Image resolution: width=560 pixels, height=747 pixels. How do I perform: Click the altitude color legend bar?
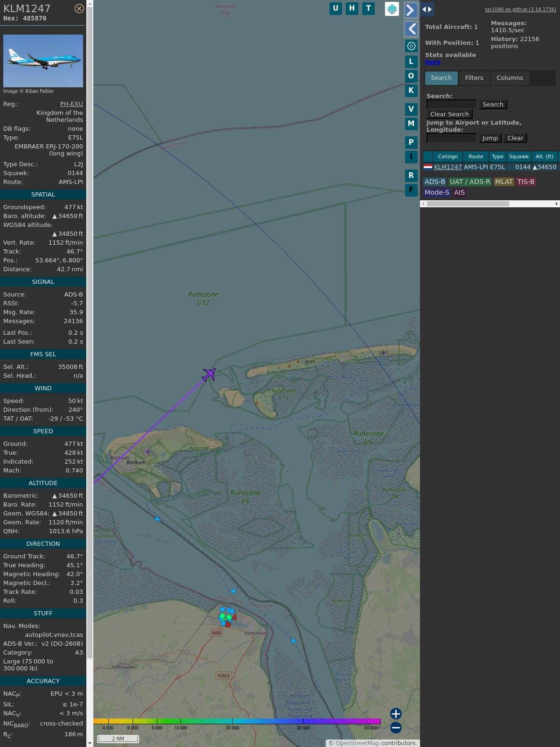237,721
